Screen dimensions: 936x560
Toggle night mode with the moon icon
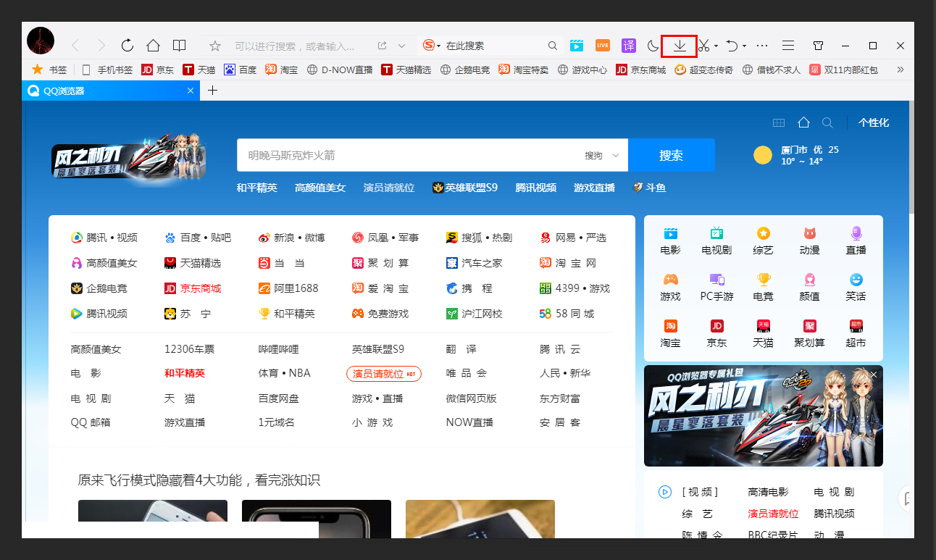652,45
